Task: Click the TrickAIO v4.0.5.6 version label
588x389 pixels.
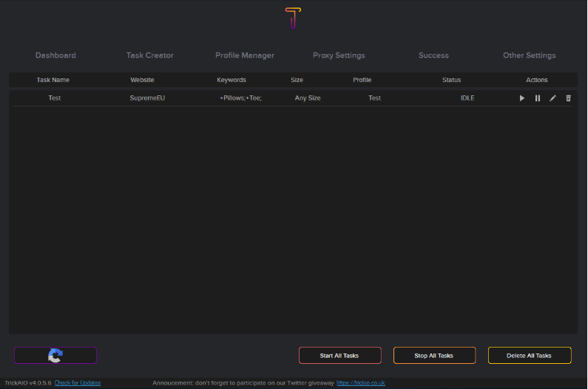Action: click(x=28, y=383)
